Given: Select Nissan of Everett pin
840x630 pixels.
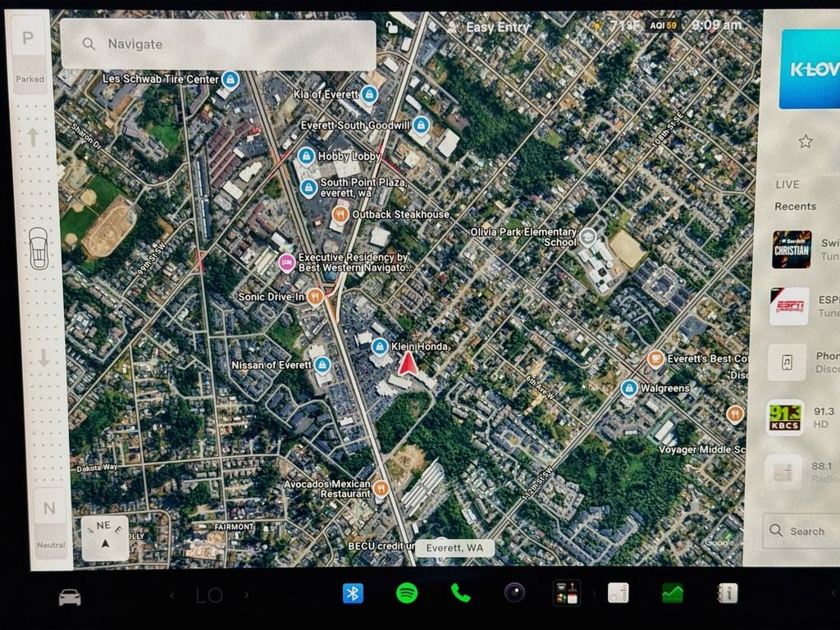Looking at the screenshot, I should (x=322, y=365).
